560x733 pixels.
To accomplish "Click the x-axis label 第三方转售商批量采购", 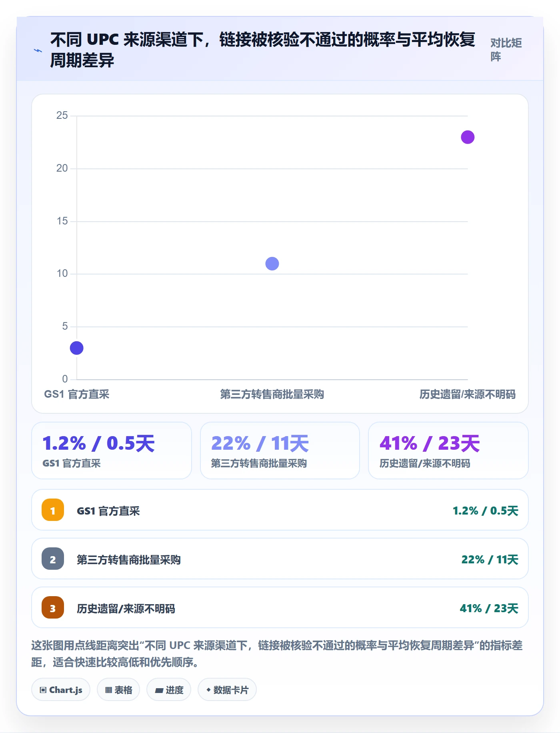I will point(272,395).
